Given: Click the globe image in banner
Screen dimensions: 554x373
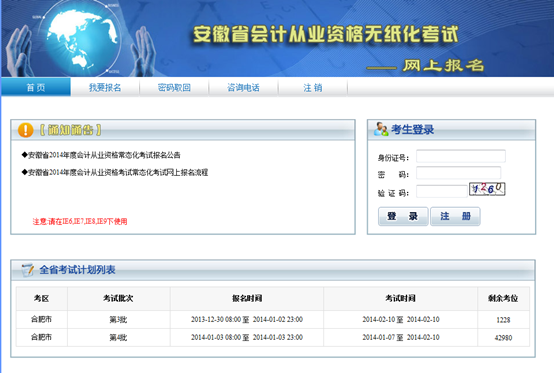Looking at the screenshot, I should point(84,37).
